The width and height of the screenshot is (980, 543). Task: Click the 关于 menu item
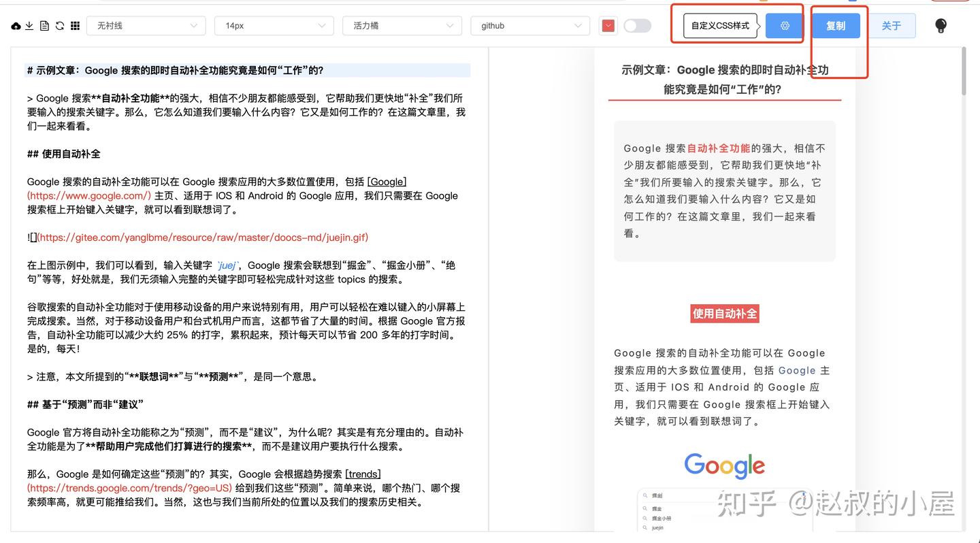click(892, 25)
